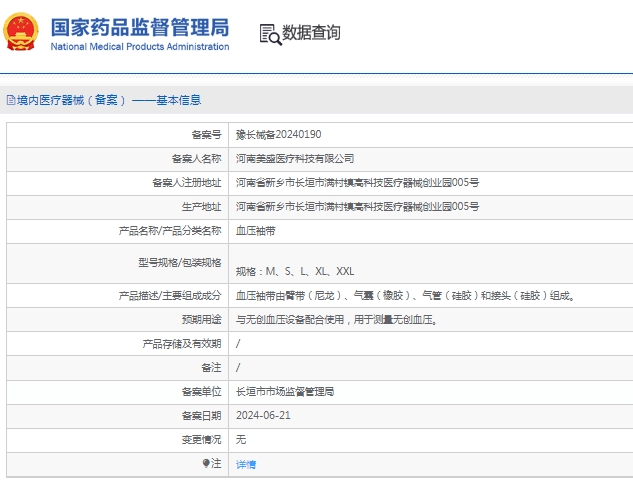The height and width of the screenshot is (484, 633).
Task: Click the document icon beside 境内医疗器械
Action: tap(11, 100)
